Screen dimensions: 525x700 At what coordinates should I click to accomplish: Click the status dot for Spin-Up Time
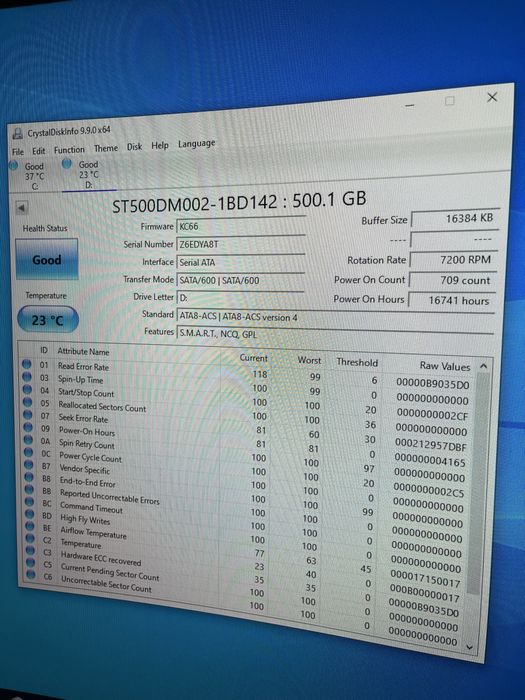tap(27, 377)
